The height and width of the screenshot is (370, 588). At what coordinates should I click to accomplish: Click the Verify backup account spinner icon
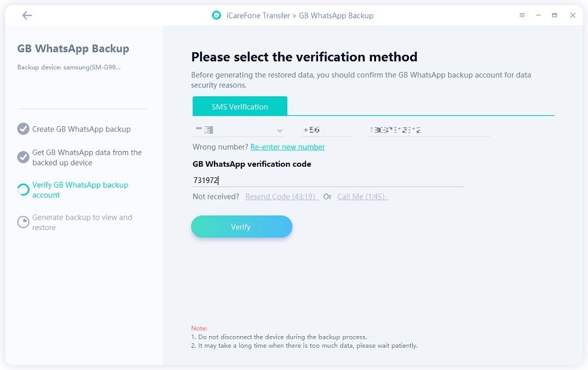pos(24,190)
